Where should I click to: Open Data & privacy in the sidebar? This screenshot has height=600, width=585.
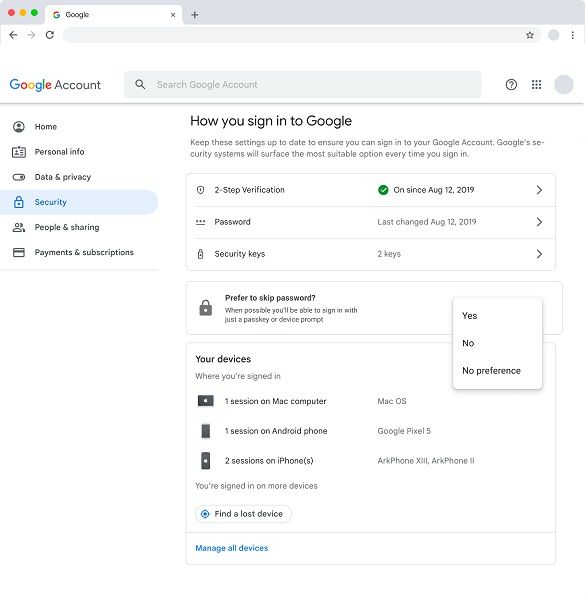(x=79, y=177)
